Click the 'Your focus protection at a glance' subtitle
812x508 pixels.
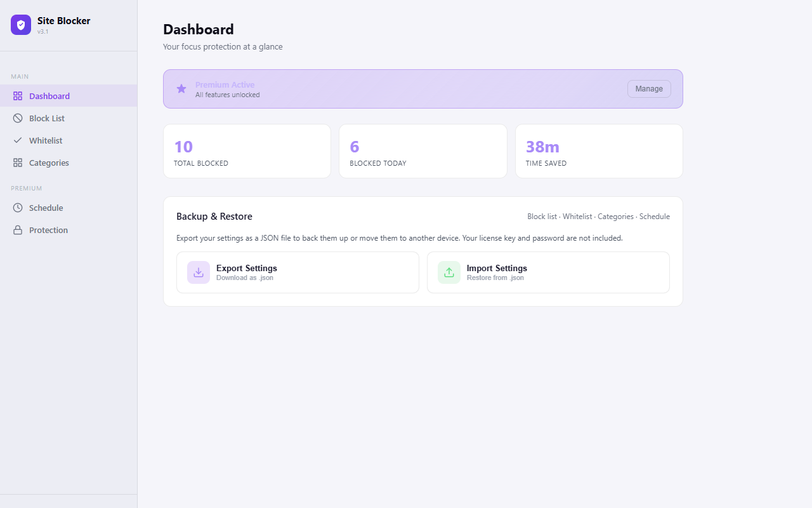coord(223,46)
